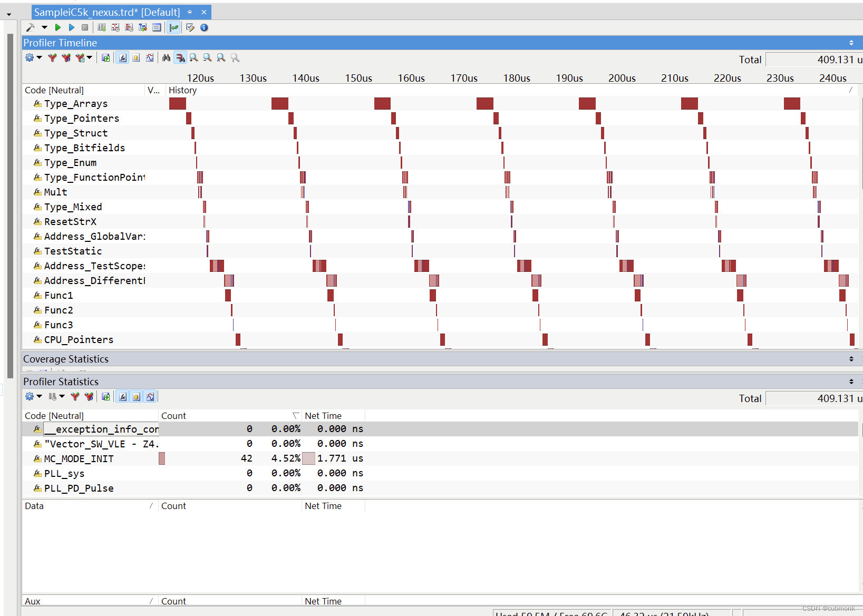Open the second timeline view icon with clock
Image resolution: width=863 pixels, height=616 pixels.
tap(129, 27)
